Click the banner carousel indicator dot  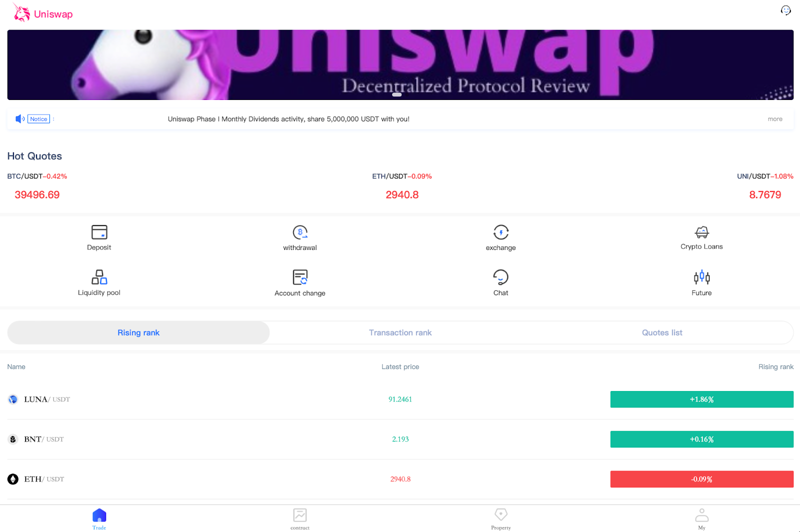pos(397,94)
